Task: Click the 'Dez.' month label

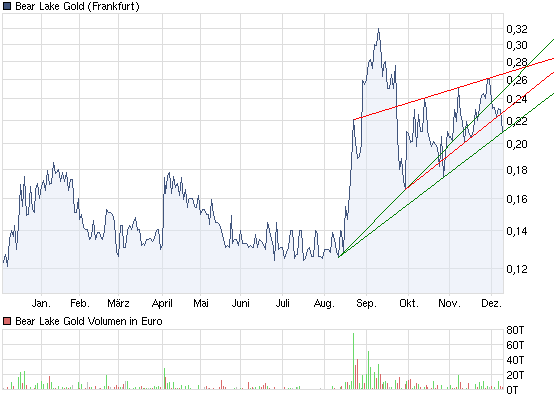Action: pyautogui.click(x=492, y=303)
